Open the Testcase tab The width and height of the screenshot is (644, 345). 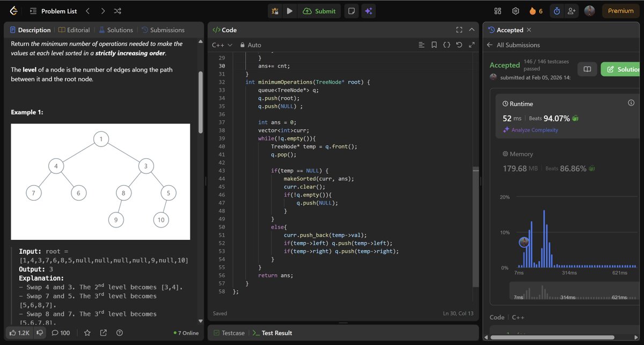(229, 333)
